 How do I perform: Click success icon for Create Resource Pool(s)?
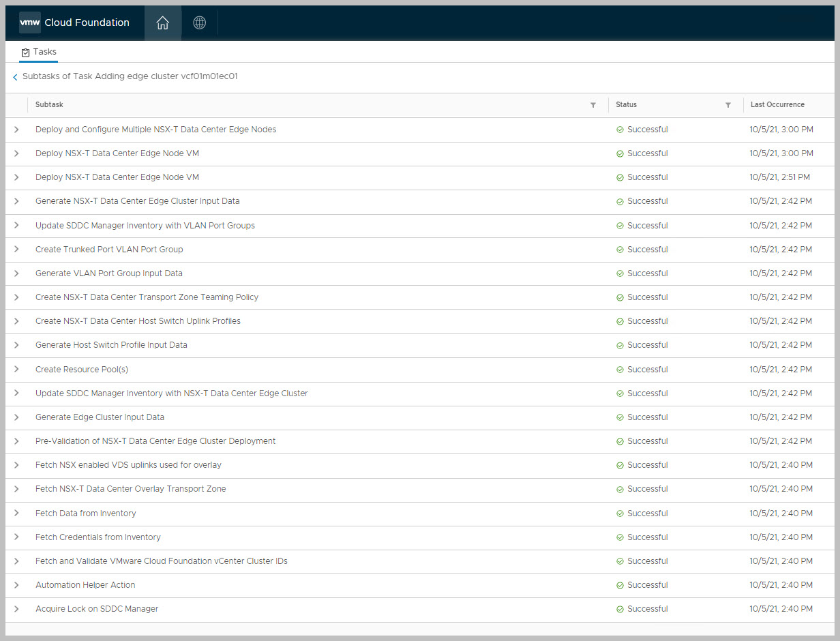coord(620,370)
